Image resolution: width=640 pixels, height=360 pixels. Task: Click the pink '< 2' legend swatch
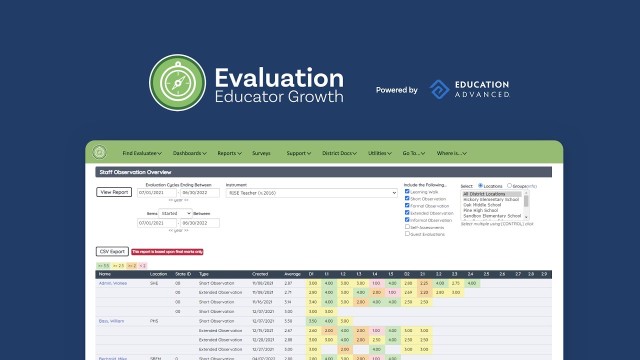click(x=142, y=266)
